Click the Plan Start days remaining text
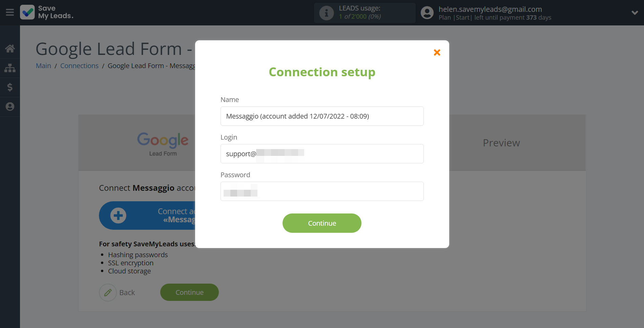The image size is (644, 328). [495, 18]
